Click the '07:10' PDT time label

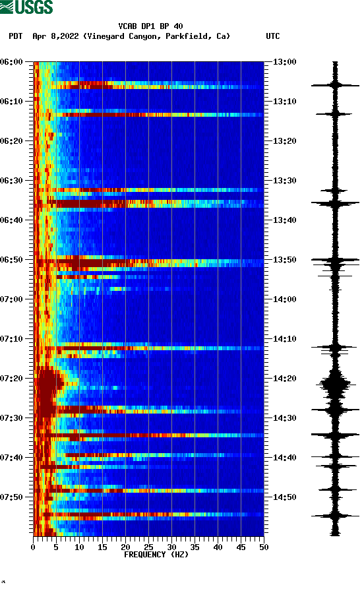11,339
